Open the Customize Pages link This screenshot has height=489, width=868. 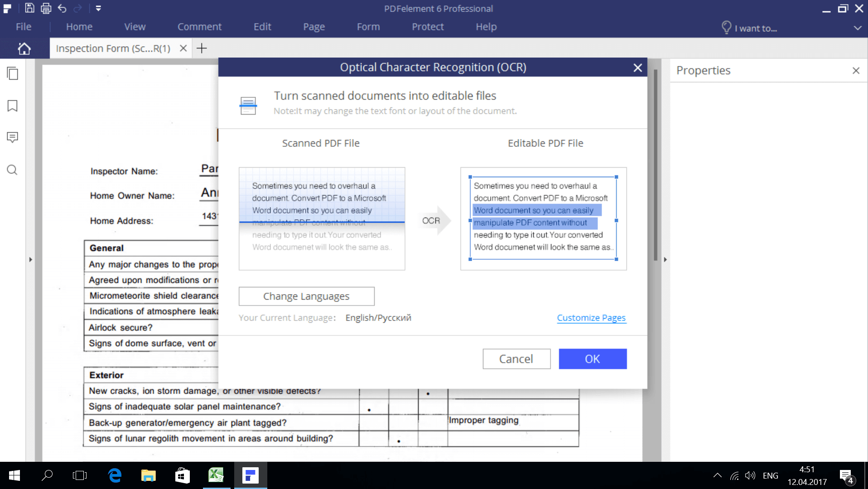point(591,318)
